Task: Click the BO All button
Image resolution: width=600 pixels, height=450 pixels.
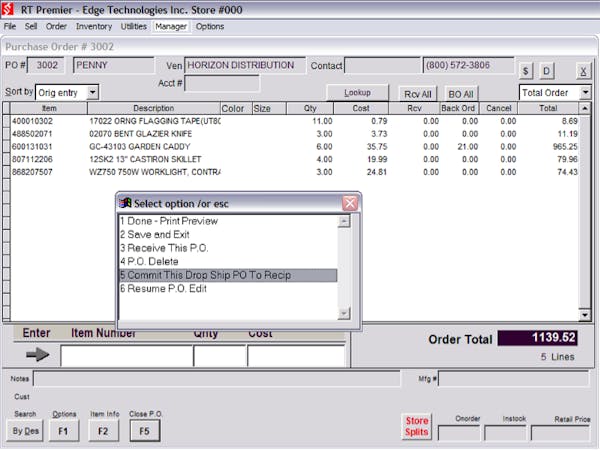Action: click(x=461, y=94)
